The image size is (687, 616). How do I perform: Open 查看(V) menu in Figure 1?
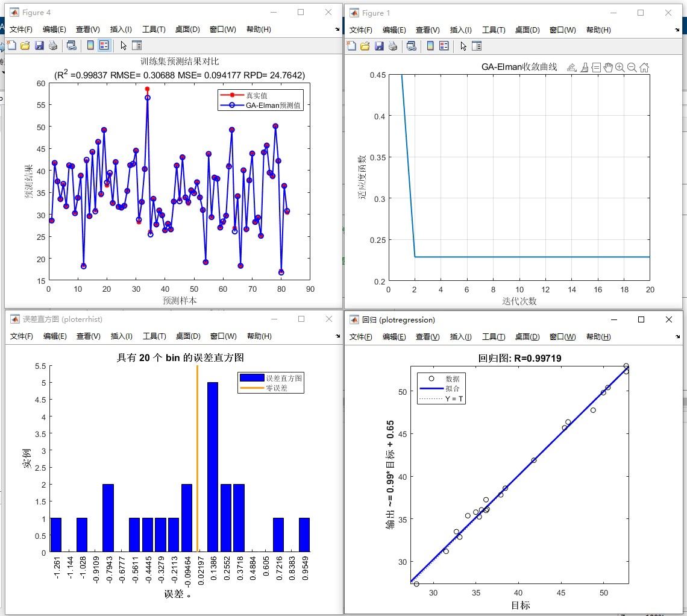click(428, 30)
